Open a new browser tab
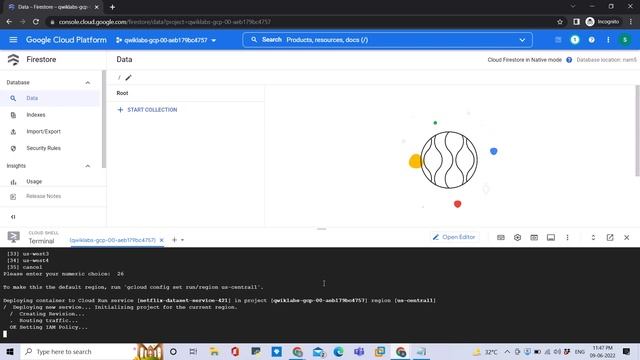Viewport: 640px width, 360px height. 112,7
